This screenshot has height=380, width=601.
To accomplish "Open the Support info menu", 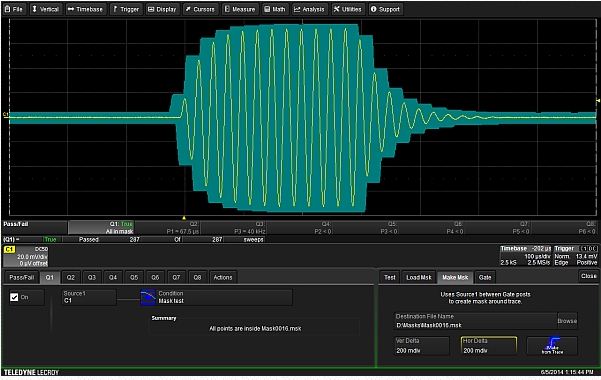I will 385,9.
